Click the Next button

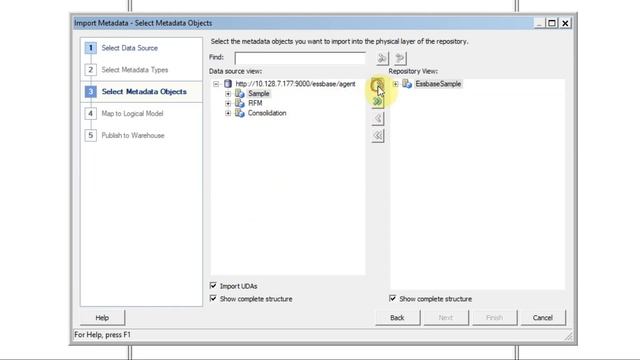tap(446, 318)
